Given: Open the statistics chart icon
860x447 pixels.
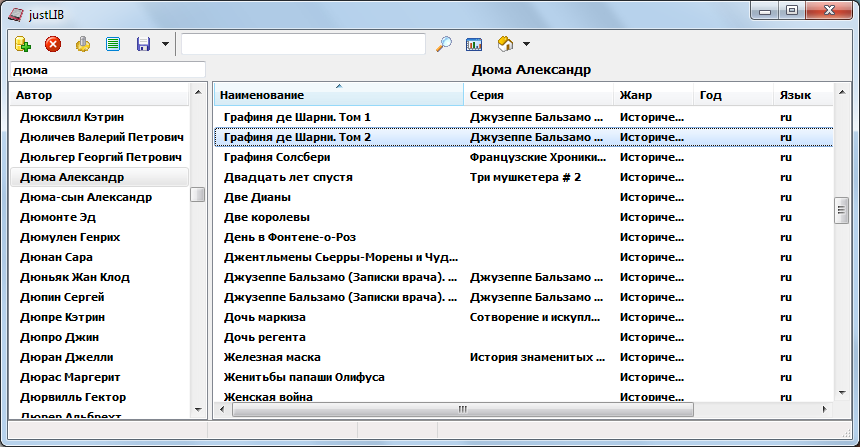Looking at the screenshot, I should pos(475,44).
